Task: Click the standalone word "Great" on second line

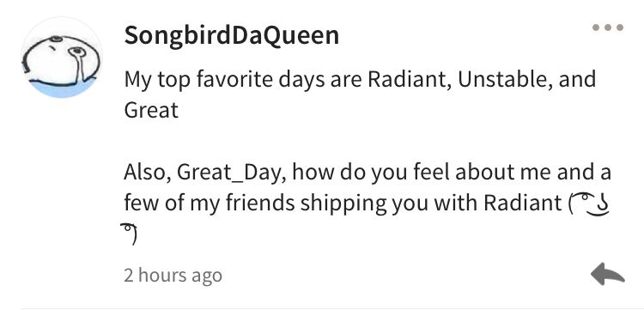Action: click(151, 110)
